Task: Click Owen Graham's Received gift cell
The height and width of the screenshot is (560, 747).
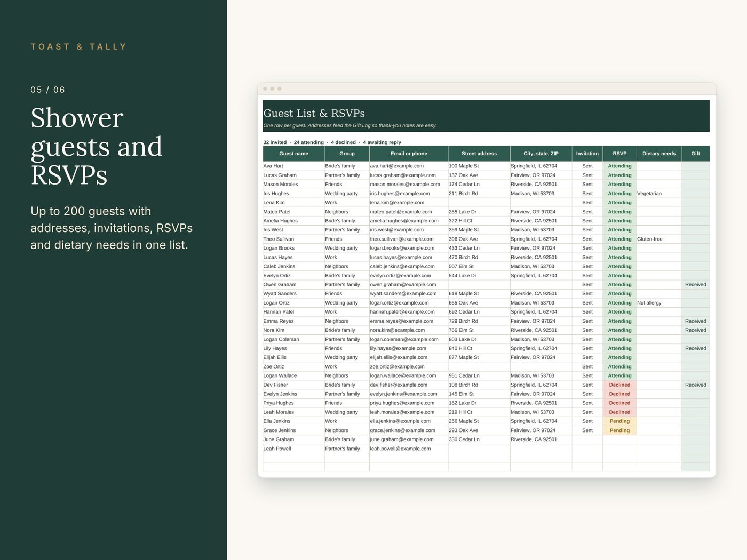Action: point(696,284)
